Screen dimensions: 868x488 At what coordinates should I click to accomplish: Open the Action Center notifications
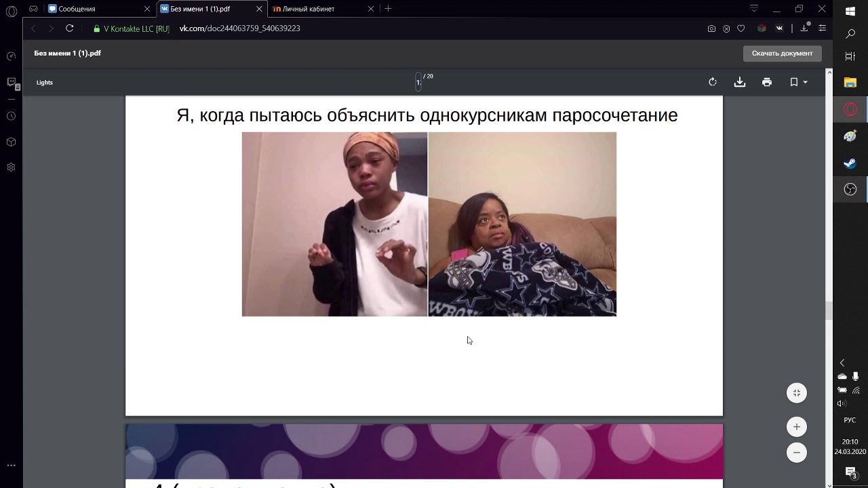pyautogui.click(x=850, y=473)
